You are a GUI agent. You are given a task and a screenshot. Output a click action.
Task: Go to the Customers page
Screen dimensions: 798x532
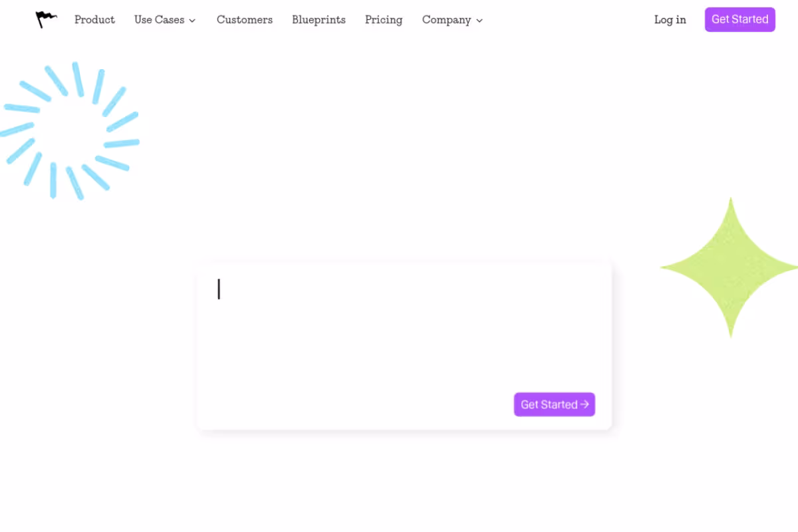[x=245, y=20]
